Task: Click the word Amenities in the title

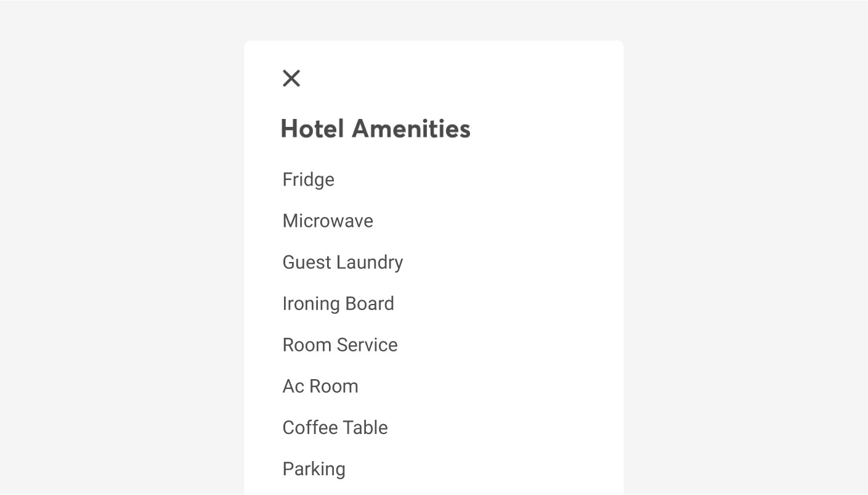Action: pyautogui.click(x=411, y=129)
